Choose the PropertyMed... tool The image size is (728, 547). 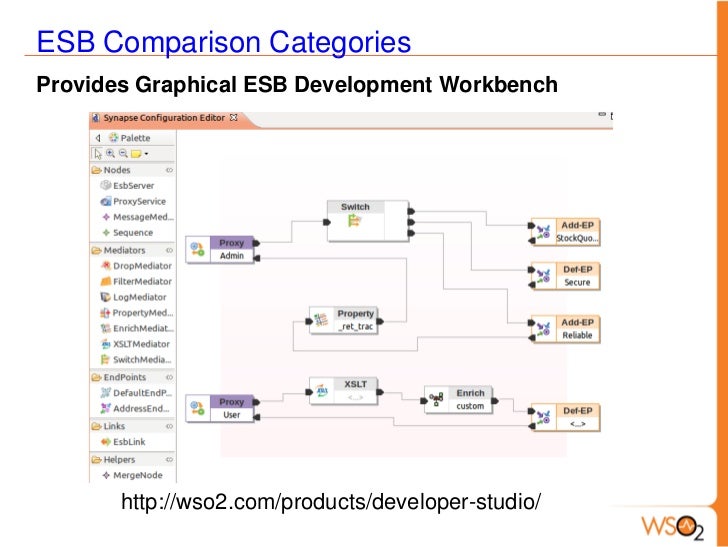137,313
